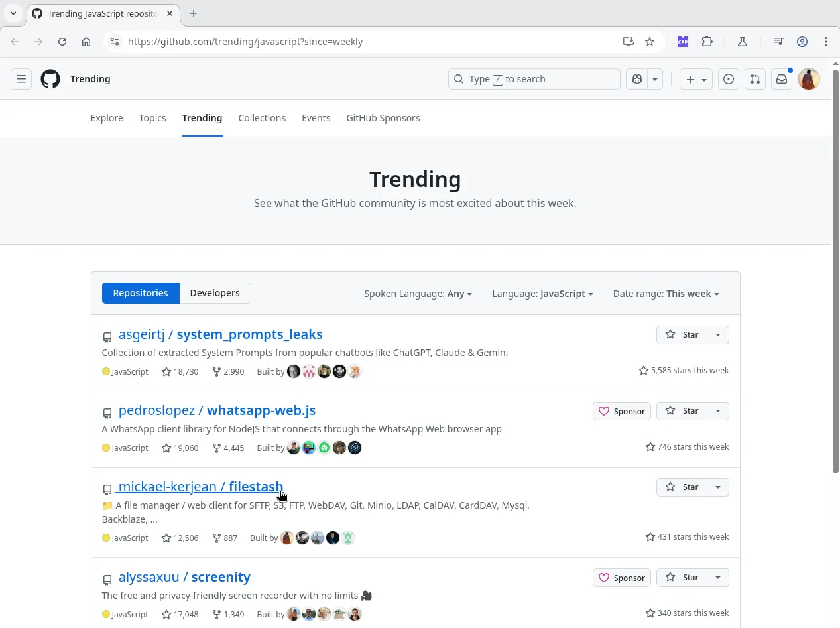Expand star list dropdown for system_prompts_leaks
The width and height of the screenshot is (840, 628).
[718, 335]
